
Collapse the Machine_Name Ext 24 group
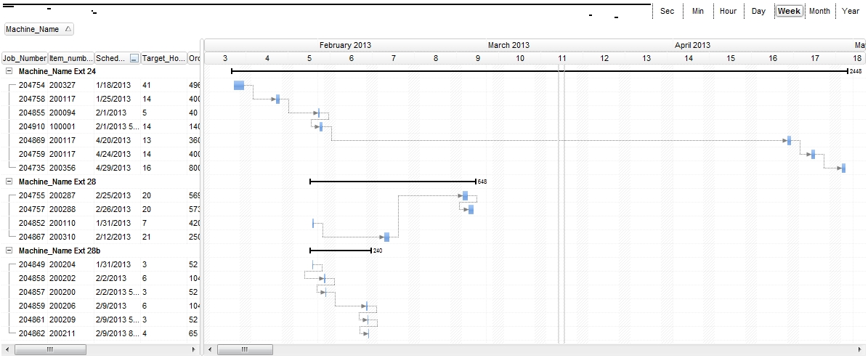[x=9, y=71]
